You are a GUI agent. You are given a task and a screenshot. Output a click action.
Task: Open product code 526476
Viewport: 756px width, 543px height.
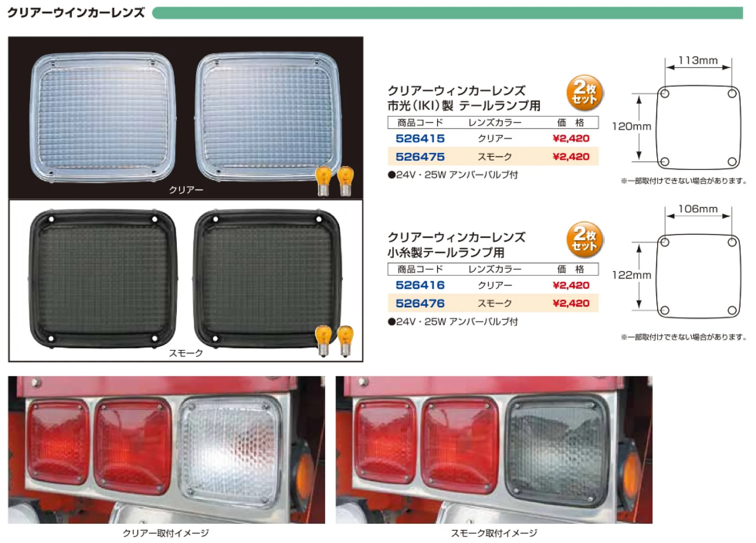420,303
